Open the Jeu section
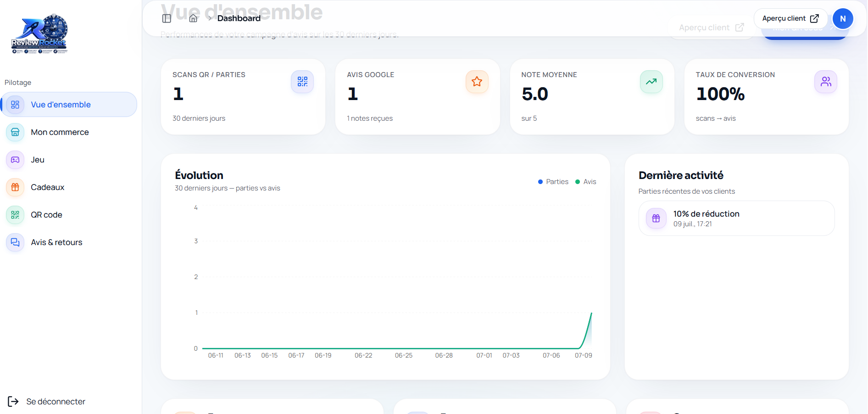This screenshot has height=414, width=868. pos(69,160)
